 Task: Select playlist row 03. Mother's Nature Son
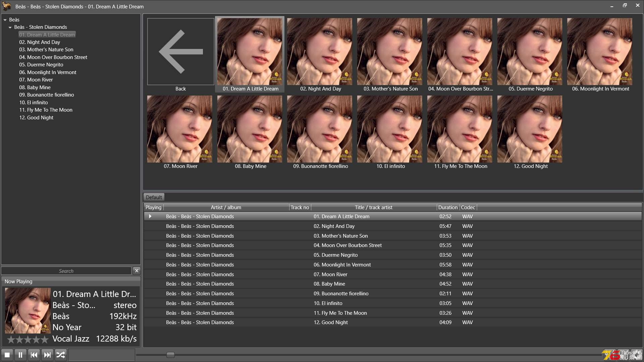(x=393, y=236)
